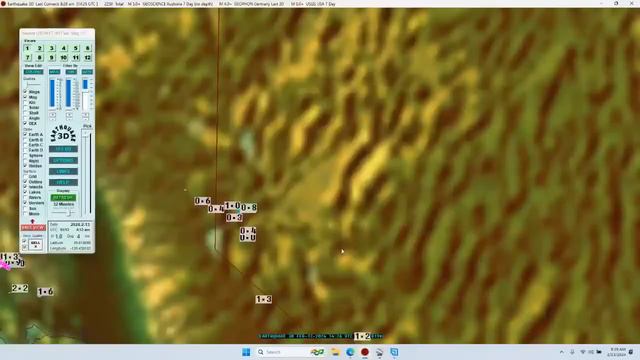Enable the Shell checkbox
Viewport: 640px width, 360px height.
click(25, 113)
